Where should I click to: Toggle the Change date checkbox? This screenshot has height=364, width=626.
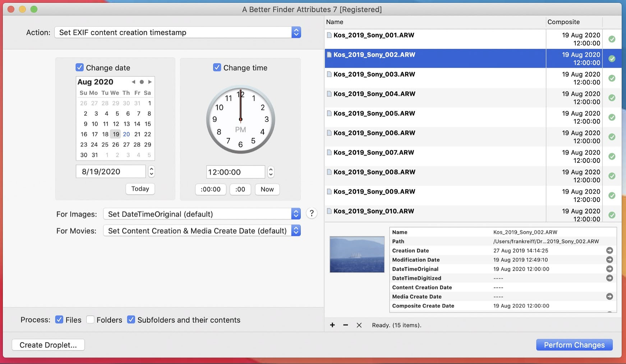pyautogui.click(x=80, y=67)
